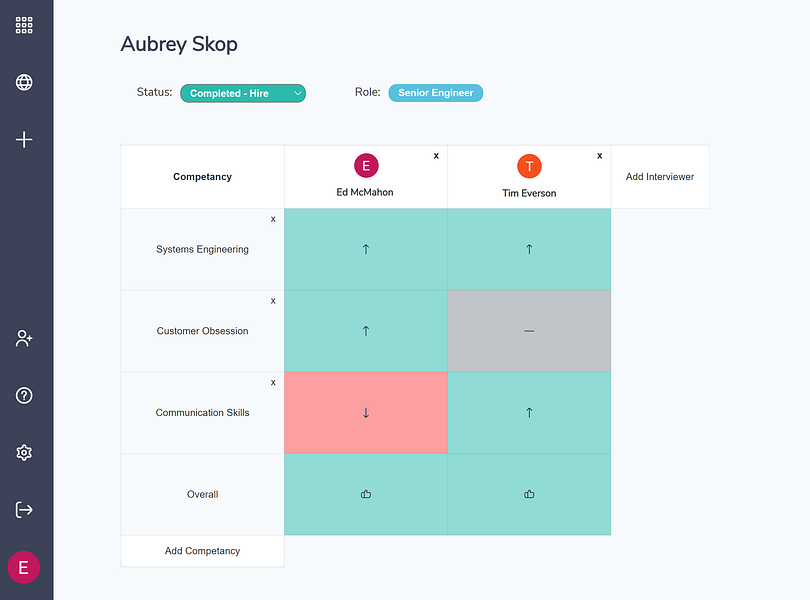Open the pink E profile avatar in sidebar
This screenshot has width=810, height=600.
pos(24,567)
